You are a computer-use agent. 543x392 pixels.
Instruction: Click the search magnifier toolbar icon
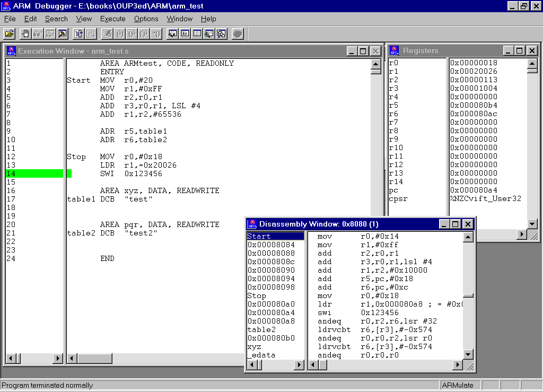click(209, 33)
